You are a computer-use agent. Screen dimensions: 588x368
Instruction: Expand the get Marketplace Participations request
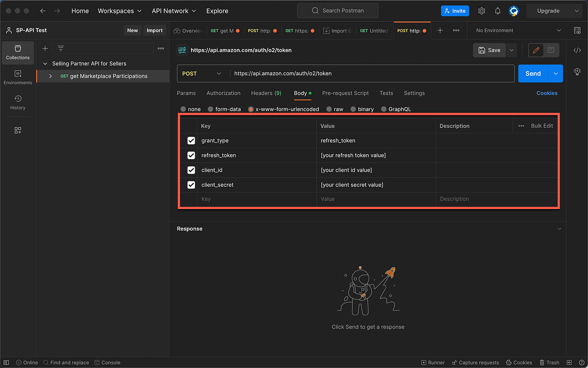[50, 76]
